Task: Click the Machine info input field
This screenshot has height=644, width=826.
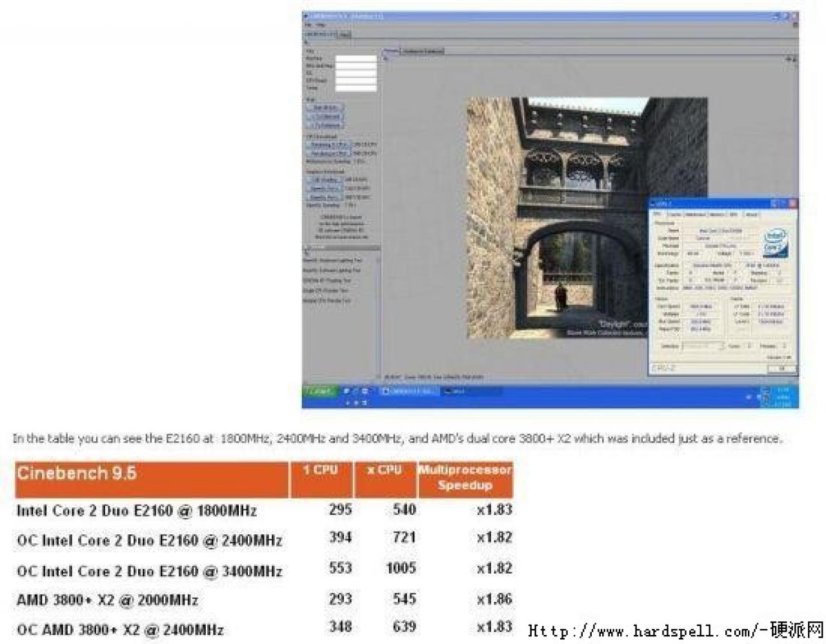Action: click(x=356, y=59)
